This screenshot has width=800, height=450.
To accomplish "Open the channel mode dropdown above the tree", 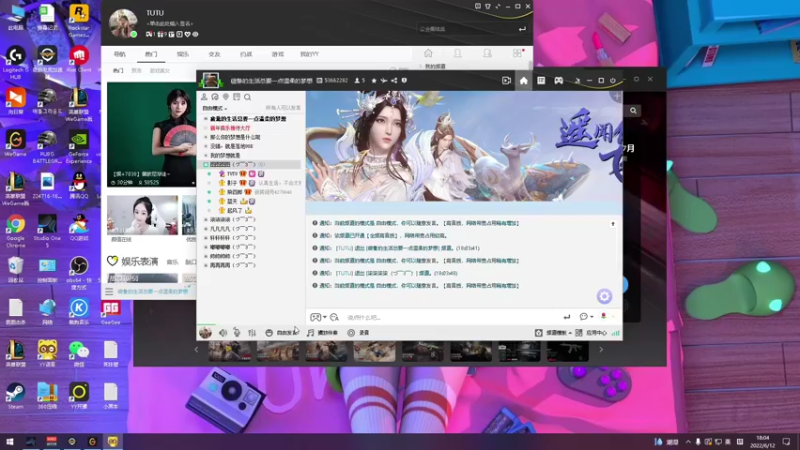I will pos(215,108).
